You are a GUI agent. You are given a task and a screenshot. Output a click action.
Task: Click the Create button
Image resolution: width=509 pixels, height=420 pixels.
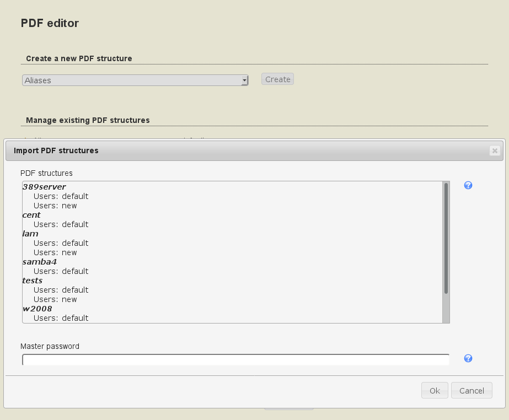tap(277, 79)
